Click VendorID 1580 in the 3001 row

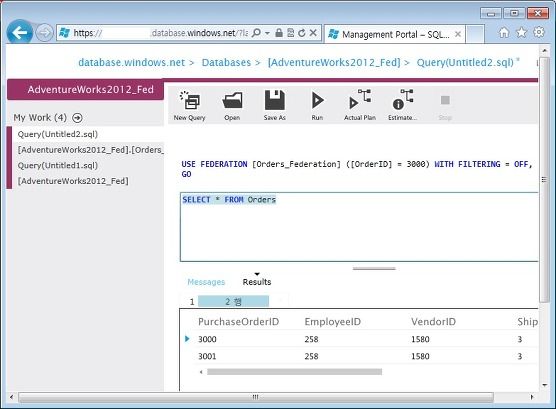pos(420,356)
